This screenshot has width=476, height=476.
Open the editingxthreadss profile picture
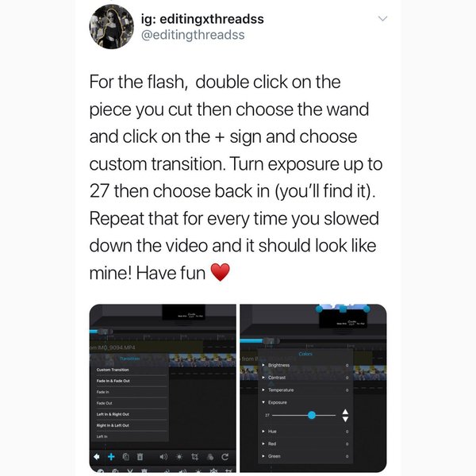(111, 27)
